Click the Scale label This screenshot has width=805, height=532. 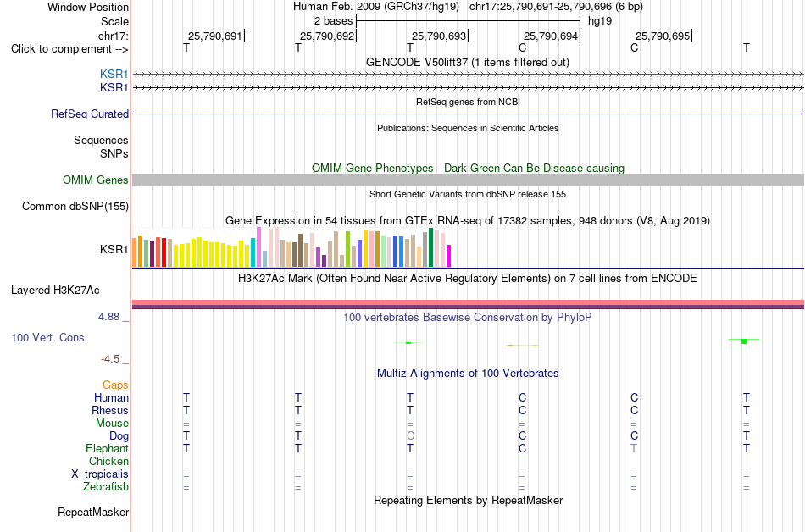coord(114,21)
